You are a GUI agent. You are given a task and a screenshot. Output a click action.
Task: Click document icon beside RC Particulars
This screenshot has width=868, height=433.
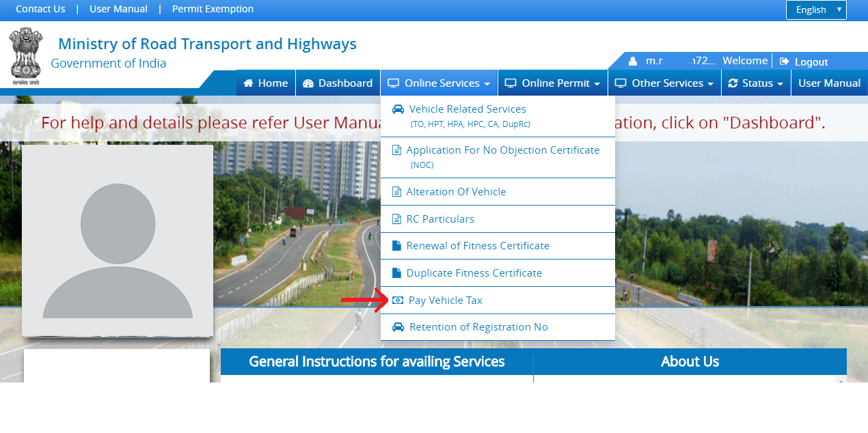pyautogui.click(x=396, y=219)
